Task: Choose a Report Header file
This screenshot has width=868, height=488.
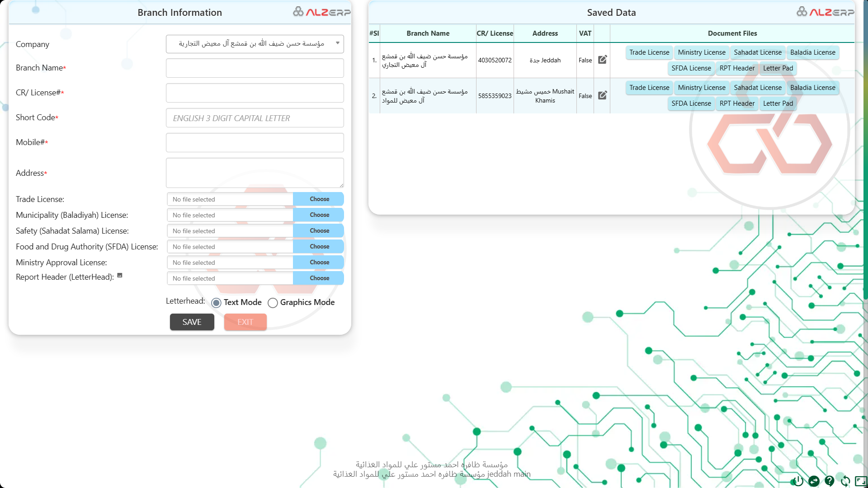Action: point(319,278)
